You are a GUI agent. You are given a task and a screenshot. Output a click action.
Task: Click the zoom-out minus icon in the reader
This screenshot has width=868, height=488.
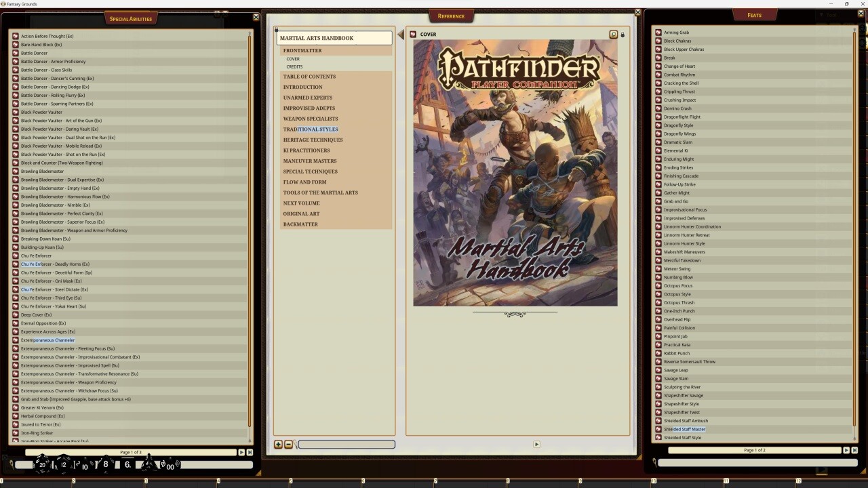(x=288, y=444)
